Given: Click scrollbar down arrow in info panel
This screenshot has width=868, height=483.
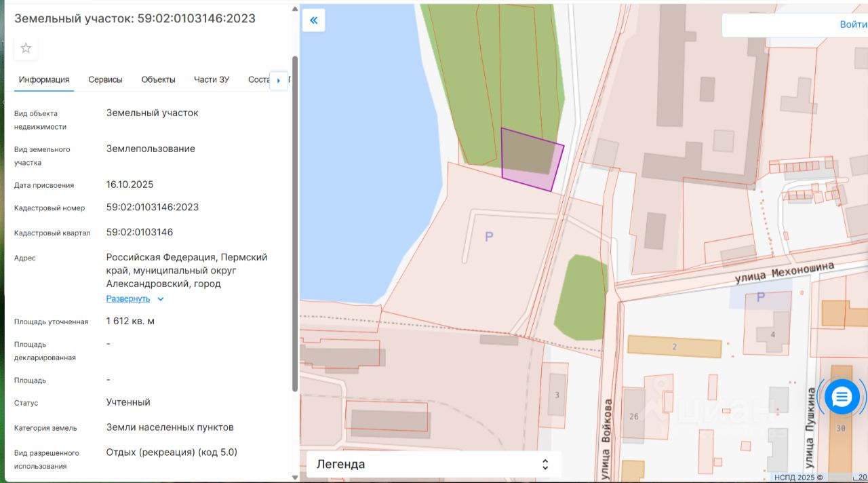Looking at the screenshot, I should coord(294,477).
